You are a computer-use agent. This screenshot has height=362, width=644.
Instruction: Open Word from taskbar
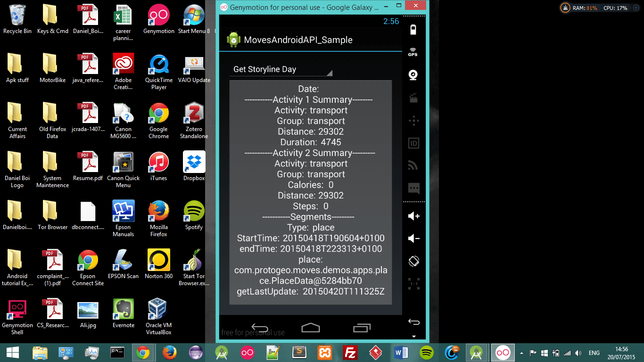click(x=401, y=353)
